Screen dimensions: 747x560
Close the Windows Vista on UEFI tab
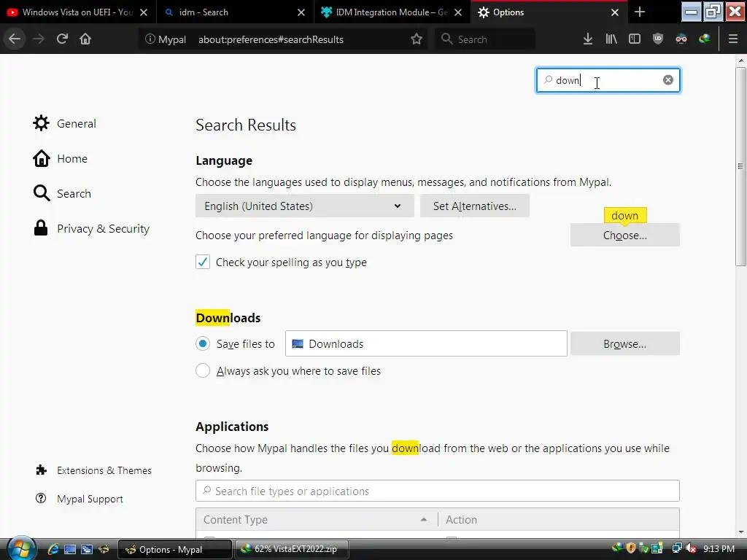pos(144,12)
